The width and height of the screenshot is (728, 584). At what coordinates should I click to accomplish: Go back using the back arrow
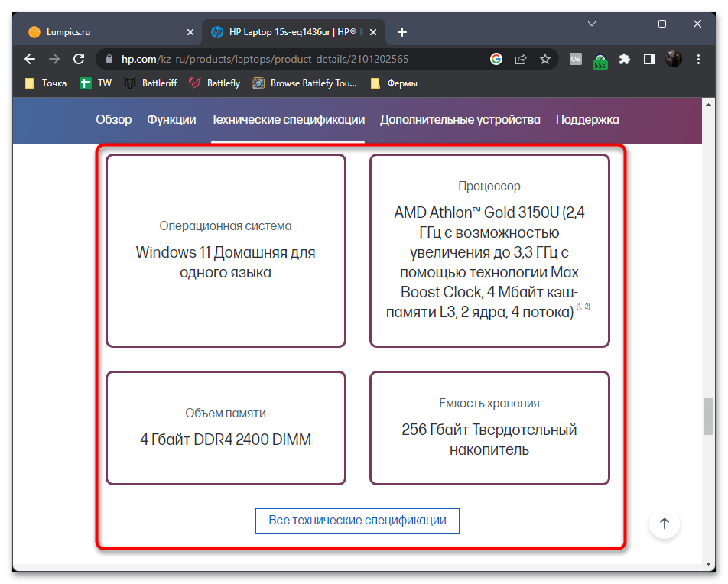(29, 59)
